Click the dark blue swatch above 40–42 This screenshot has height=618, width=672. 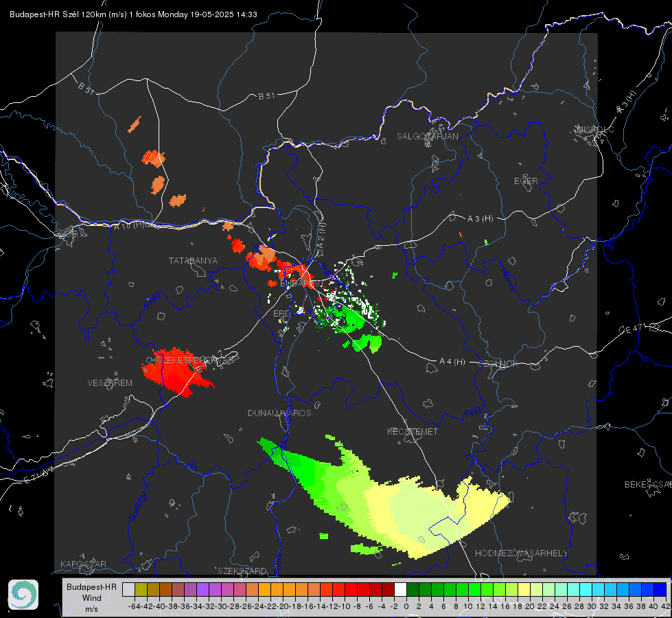click(x=660, y=590)
